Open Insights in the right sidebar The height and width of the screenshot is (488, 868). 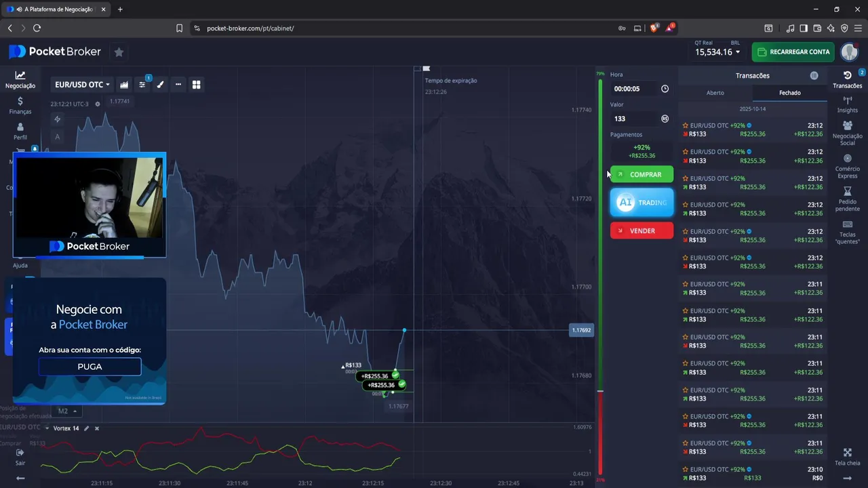pos(847,104)
